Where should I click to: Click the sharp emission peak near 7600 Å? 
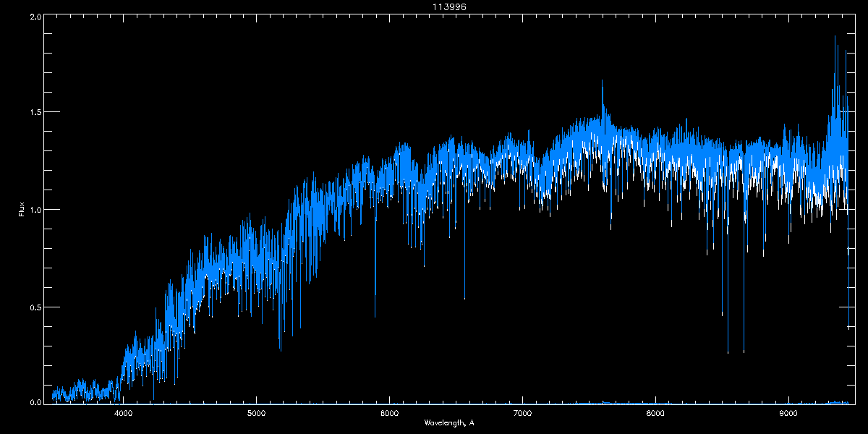tap(602, 81)
